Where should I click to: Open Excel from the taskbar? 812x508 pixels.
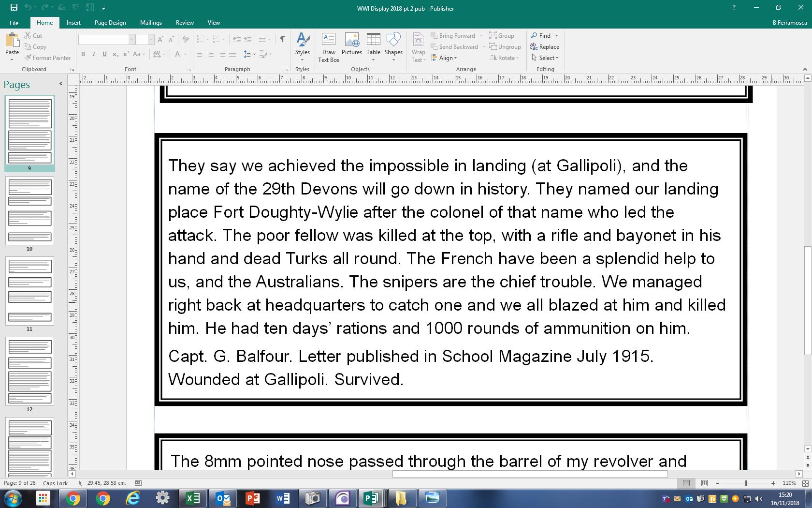pos(193,498)
